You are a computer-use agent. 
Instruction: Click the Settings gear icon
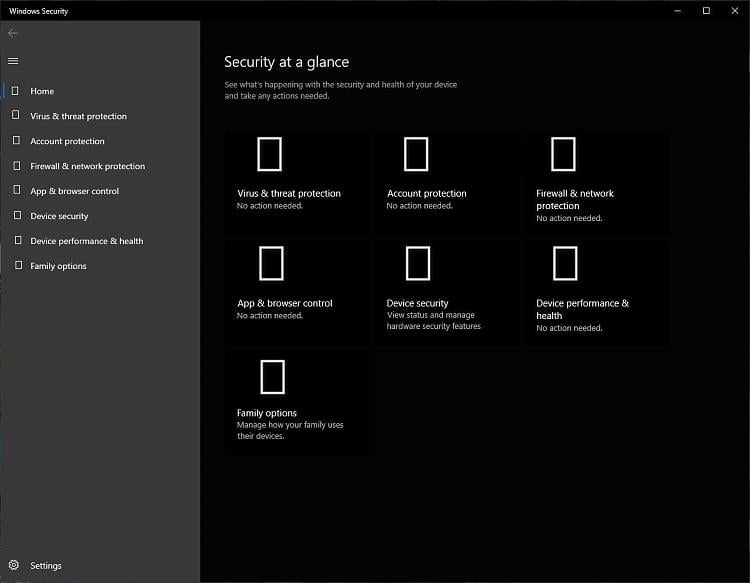coord(14,565)
